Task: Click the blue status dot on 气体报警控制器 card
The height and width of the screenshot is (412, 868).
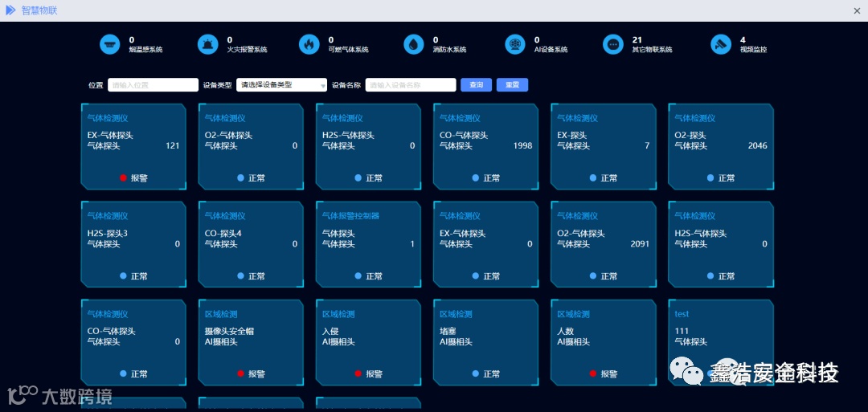Action: pyautogui.click(x=358, y=276)
